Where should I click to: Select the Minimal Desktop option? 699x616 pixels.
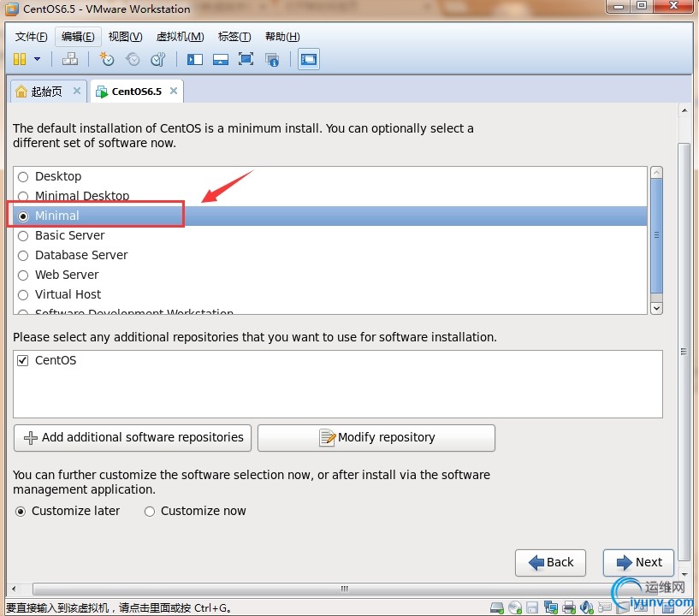click(x=330, y=196)
